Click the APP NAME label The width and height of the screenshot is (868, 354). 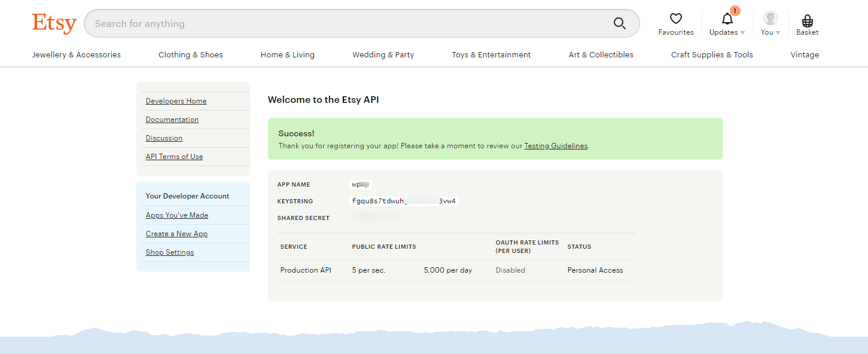point(294,185)
